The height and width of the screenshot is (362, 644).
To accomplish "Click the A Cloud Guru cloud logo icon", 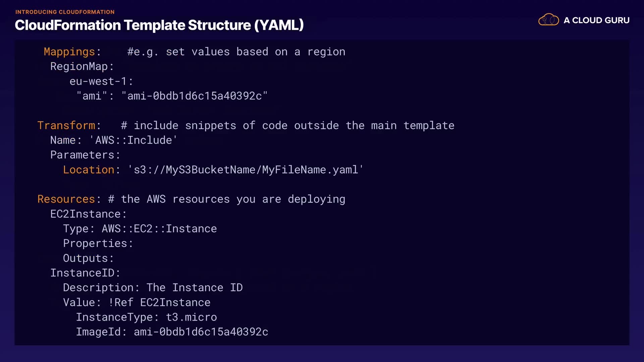I will tap(548, 20).
